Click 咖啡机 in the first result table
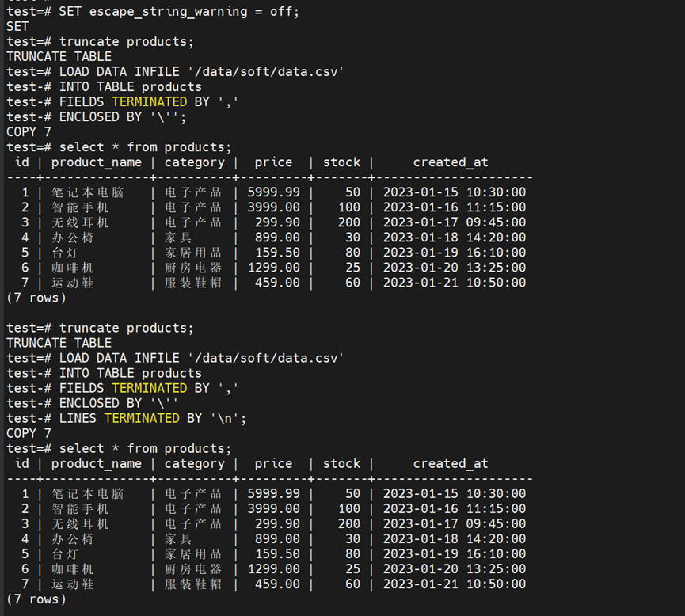685x616 pixels. 73,268
